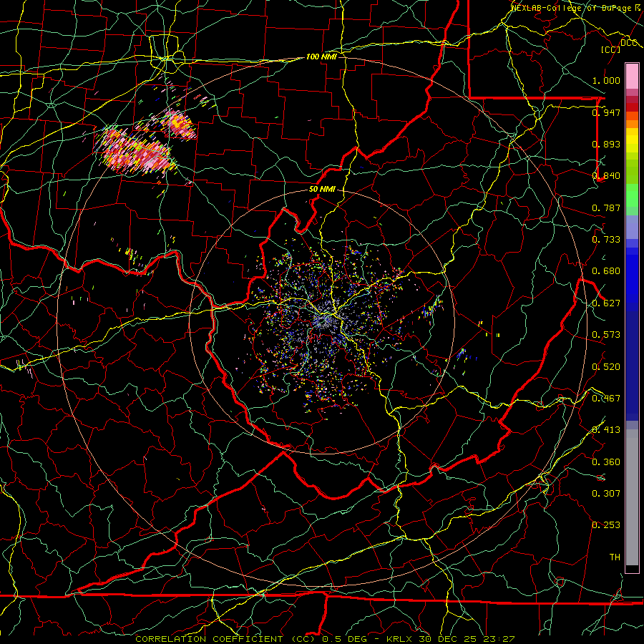
Task: Pick the orange swatch on the color bar
Action: pos(632,124)
